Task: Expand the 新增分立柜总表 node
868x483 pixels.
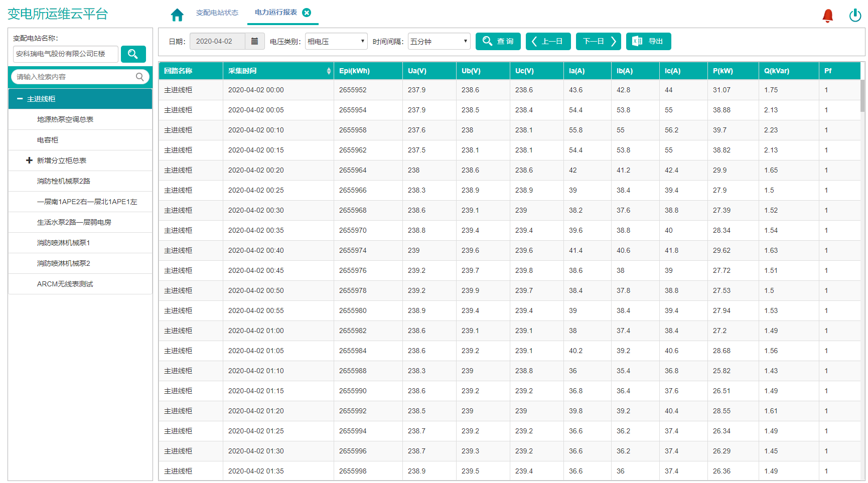Action: [x=29, y=160]
